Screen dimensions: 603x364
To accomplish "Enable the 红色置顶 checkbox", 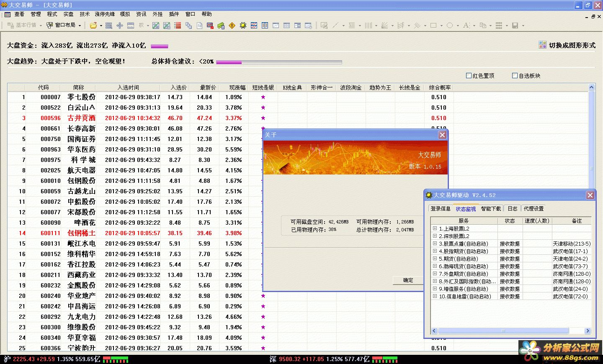I will [469, 76].
